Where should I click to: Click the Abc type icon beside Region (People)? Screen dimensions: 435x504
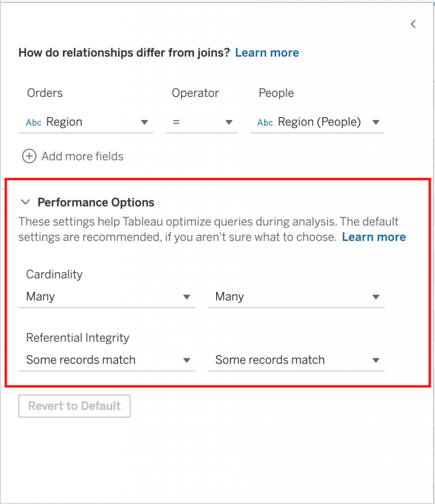pyautogui.click(x=265, y=123)
